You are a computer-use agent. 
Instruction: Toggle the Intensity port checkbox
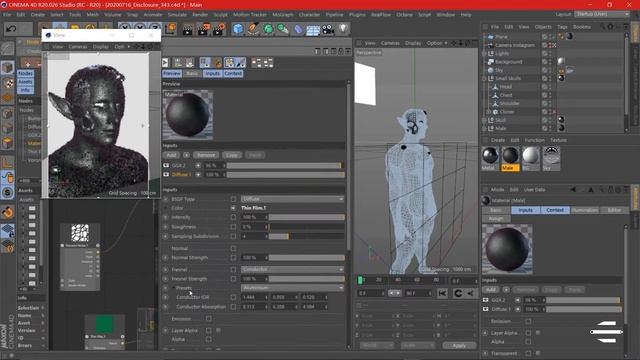[x=233, y=217]
